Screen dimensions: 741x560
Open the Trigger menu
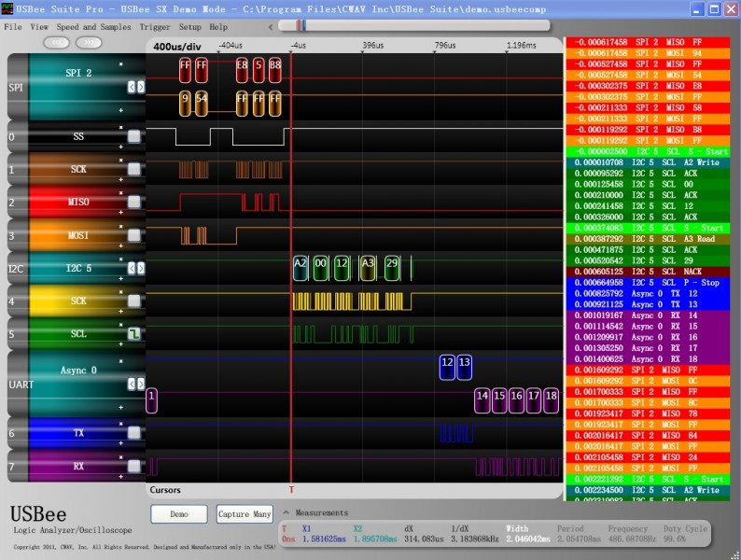coord(155,27)
